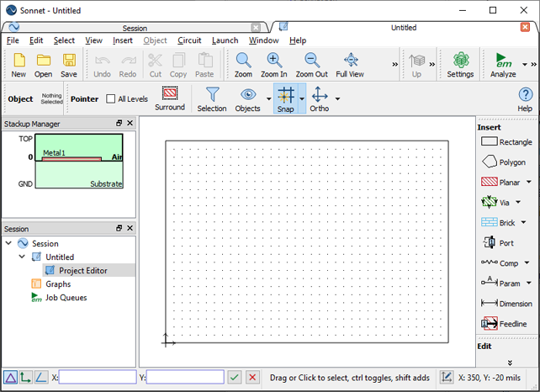
Task: Select Job Queues in session tree
Action: pyautogui.click(x=66, y=297)
